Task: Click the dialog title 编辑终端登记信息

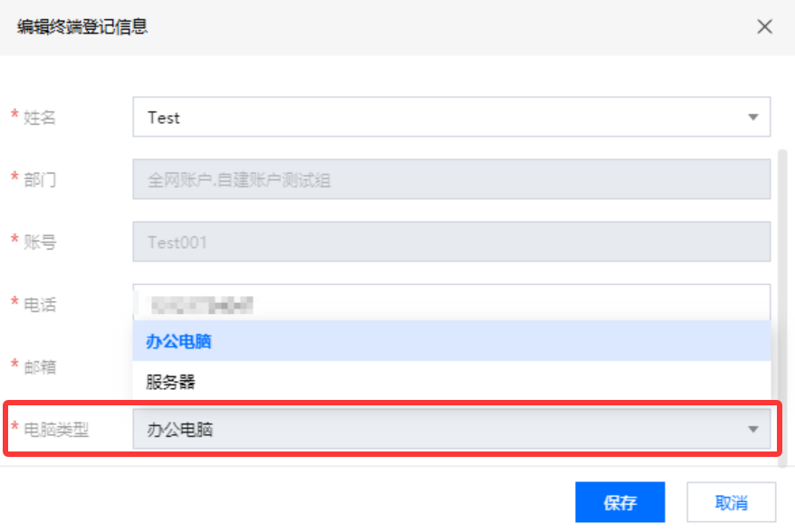Action: [81, 26]
